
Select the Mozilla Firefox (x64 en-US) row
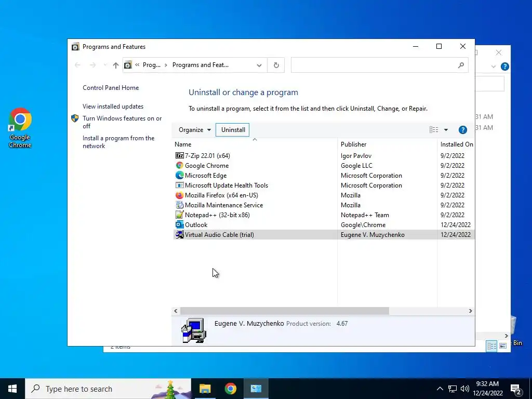(x=324, y=195)
